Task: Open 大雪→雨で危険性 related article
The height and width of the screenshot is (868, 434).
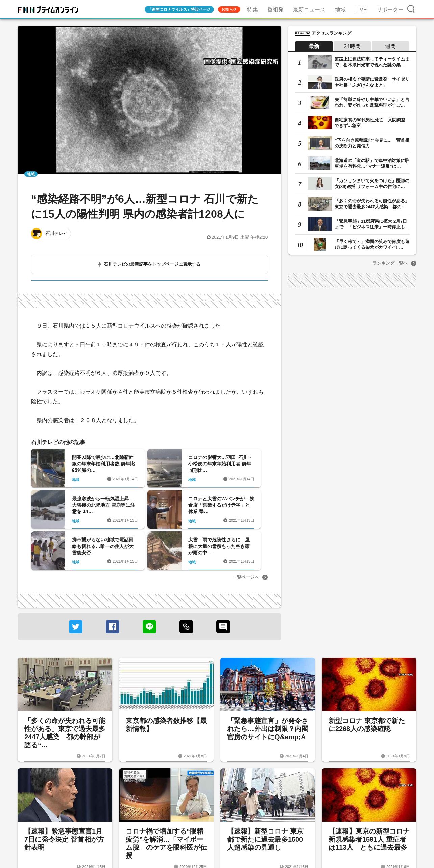Action: (x=204, y=551)
